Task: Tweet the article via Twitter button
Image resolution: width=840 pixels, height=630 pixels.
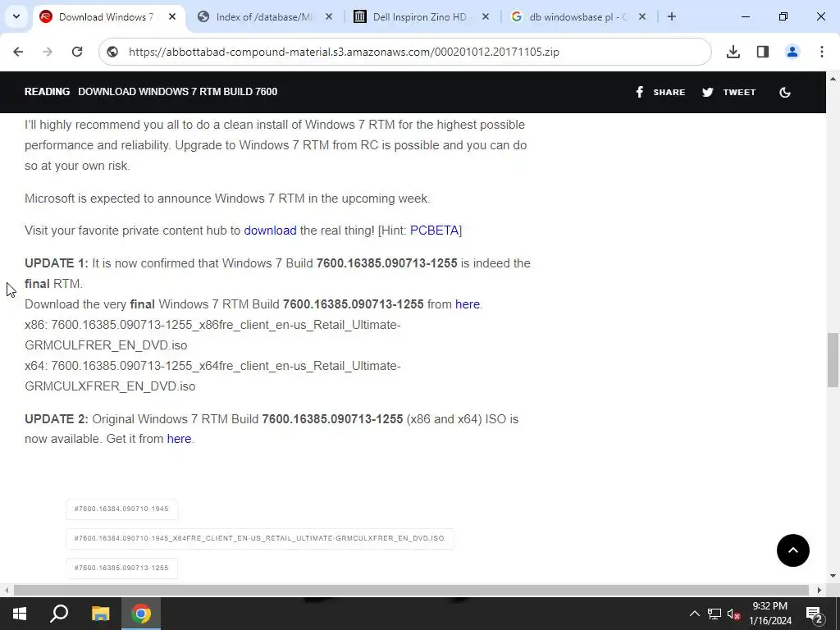Action: click(728, 92)
